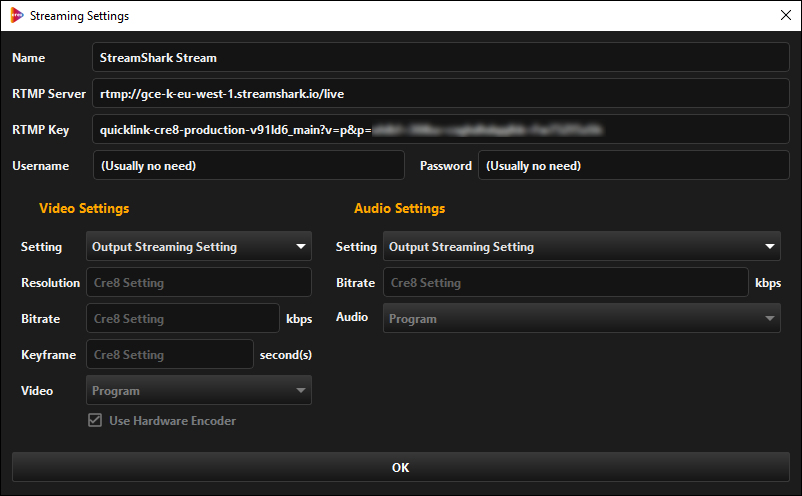Open the Audio Settings Setting dropdown

tap(582, 246)
